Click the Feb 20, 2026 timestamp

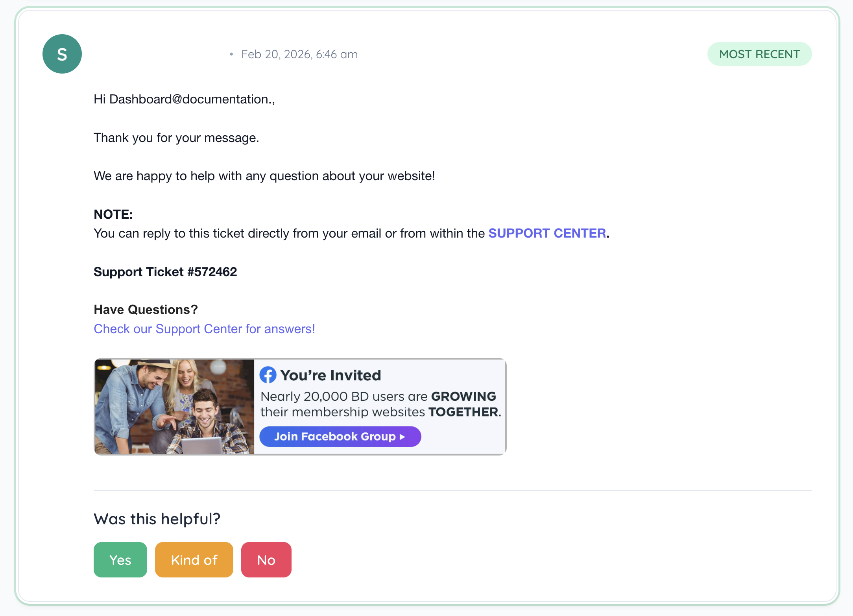(299, 54)
